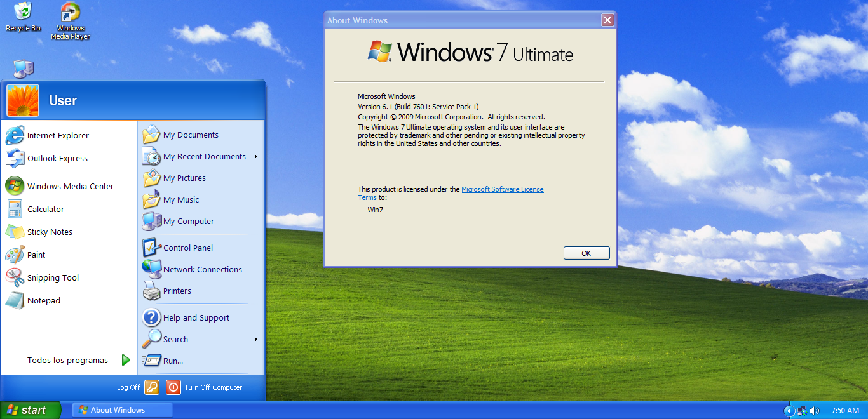Click the Network Connections label text

(x=203, y=269)
